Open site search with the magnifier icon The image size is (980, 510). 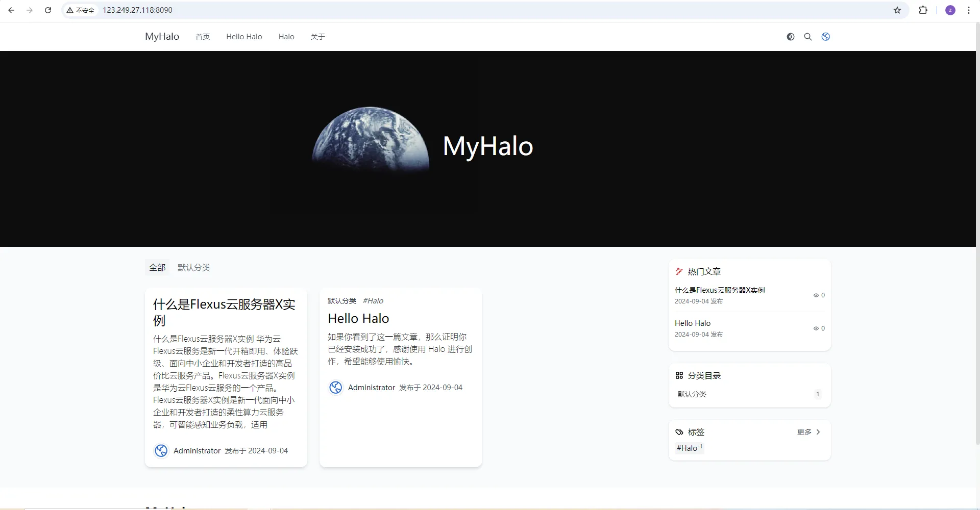point(808,37)
